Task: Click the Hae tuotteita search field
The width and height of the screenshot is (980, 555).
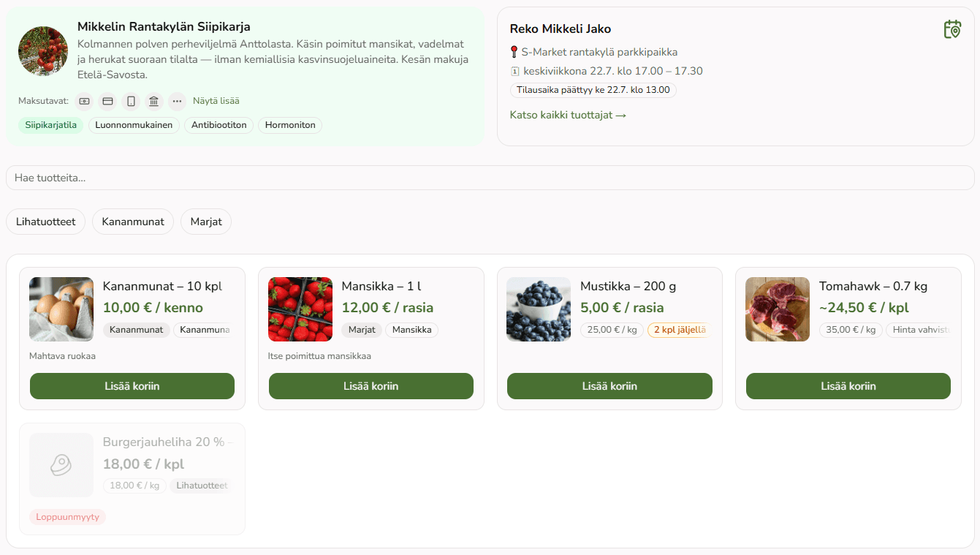Action: pos(490,178)
